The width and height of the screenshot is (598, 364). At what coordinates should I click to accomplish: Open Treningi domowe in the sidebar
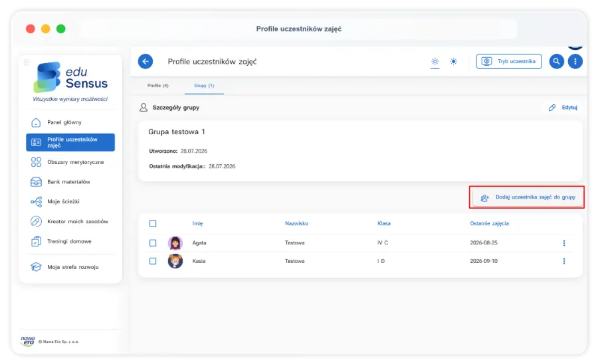70,241
